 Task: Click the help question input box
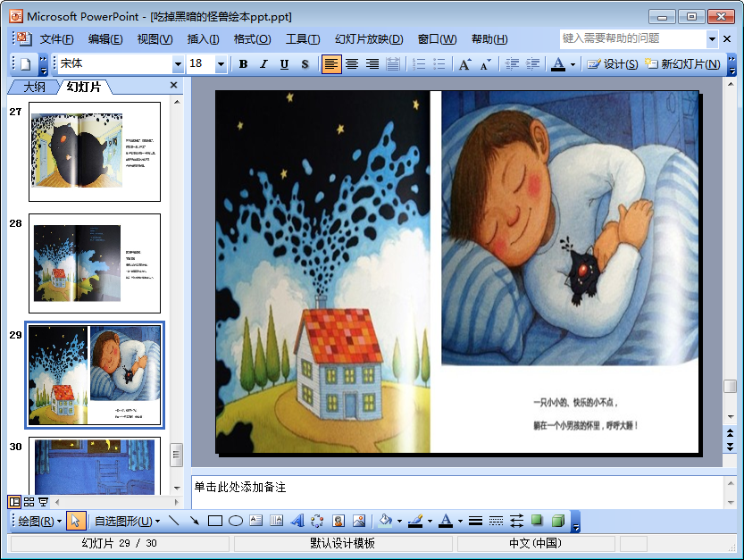pyautogui.click(x=633, y=38)
